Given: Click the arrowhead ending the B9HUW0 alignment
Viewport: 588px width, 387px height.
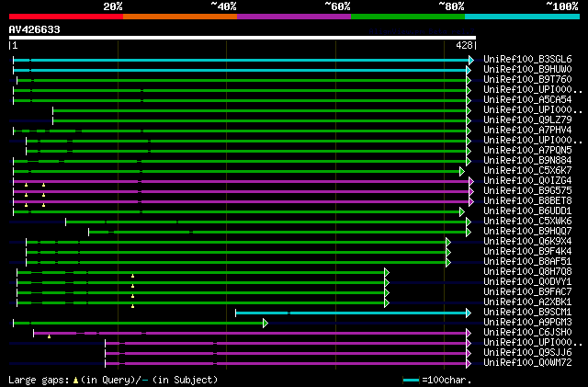Looking at the screenshot, I should [x=469, y=70].
